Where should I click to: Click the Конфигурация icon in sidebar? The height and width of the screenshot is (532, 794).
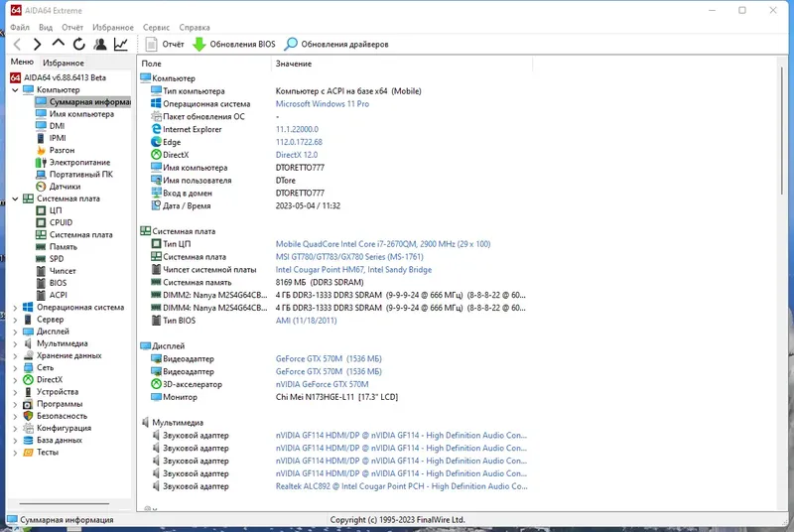pos(29,428)
